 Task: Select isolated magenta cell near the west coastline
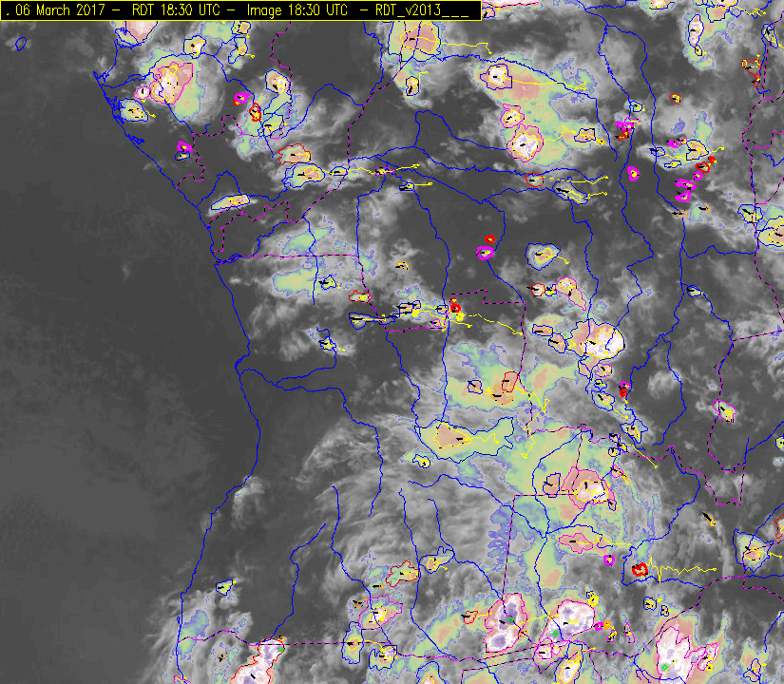click(x=183, y=147)
